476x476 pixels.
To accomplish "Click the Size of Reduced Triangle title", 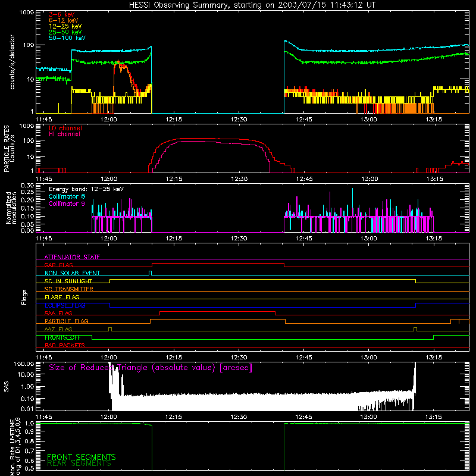I will (151, 368).
